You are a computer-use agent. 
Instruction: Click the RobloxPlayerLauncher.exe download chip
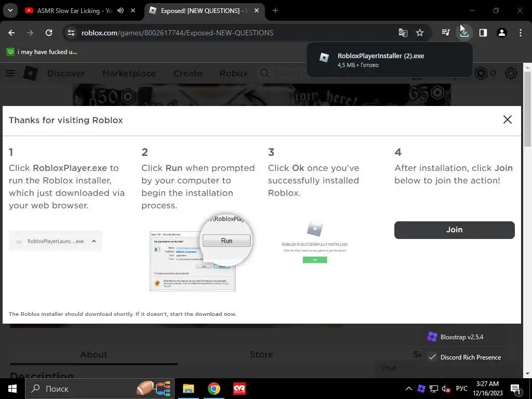point(55,241)
